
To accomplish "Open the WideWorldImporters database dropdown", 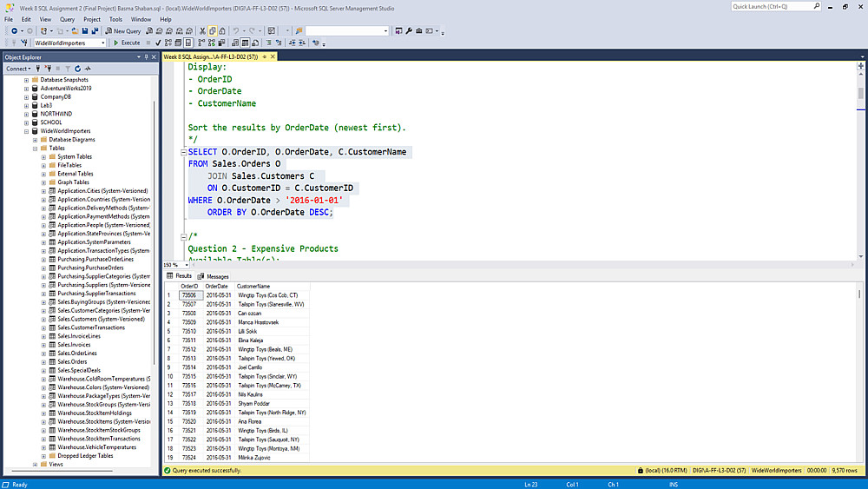I will coord(103,43).
